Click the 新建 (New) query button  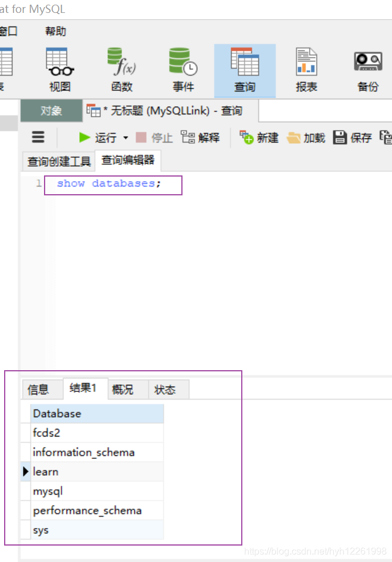259,137
